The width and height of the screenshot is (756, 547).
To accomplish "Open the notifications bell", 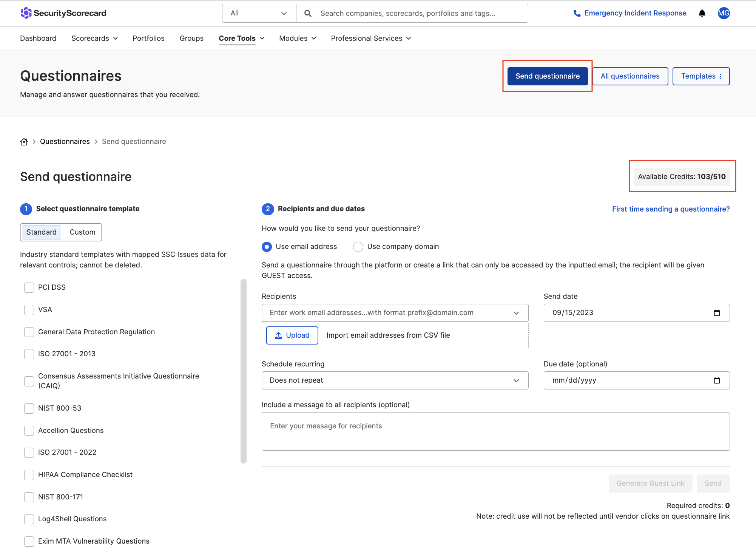I will pyautogui.click(x=702, y=13).
